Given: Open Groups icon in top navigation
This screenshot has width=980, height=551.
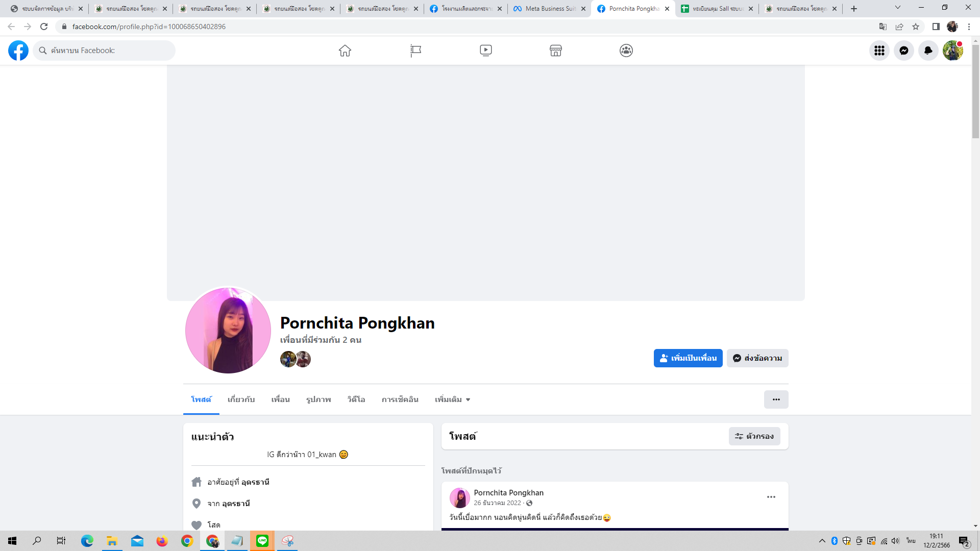Looking at the screenshot, I should click(626, 51).
